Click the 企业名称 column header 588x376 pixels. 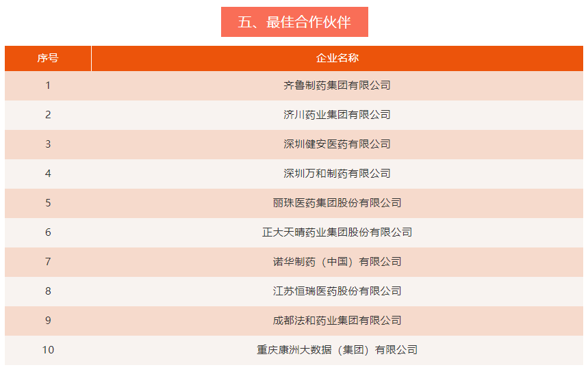click(x=337, y=58)
